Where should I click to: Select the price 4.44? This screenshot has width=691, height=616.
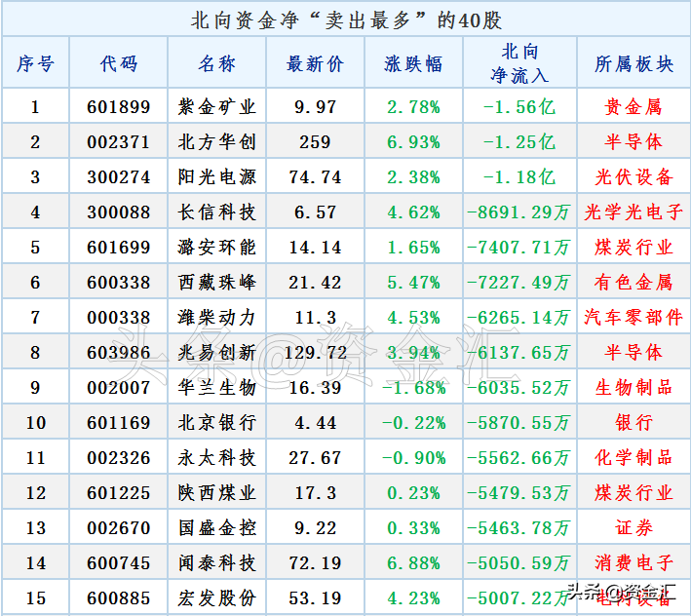(315, 423)
